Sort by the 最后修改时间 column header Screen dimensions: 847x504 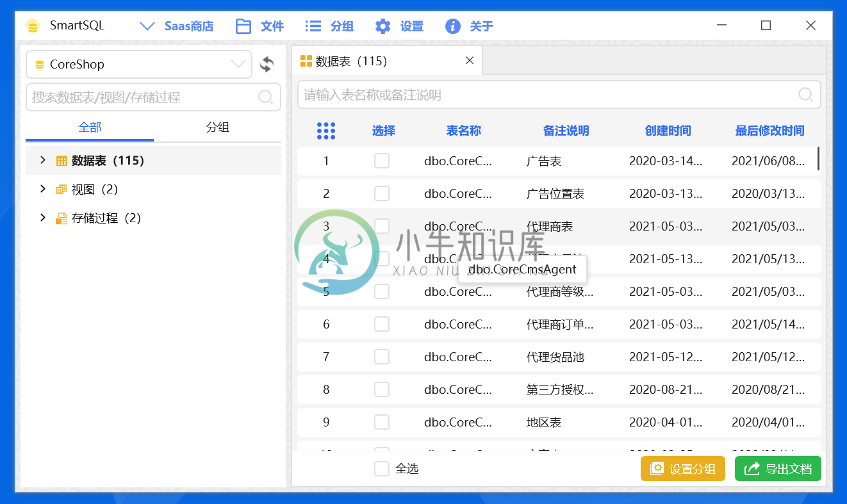769,131
